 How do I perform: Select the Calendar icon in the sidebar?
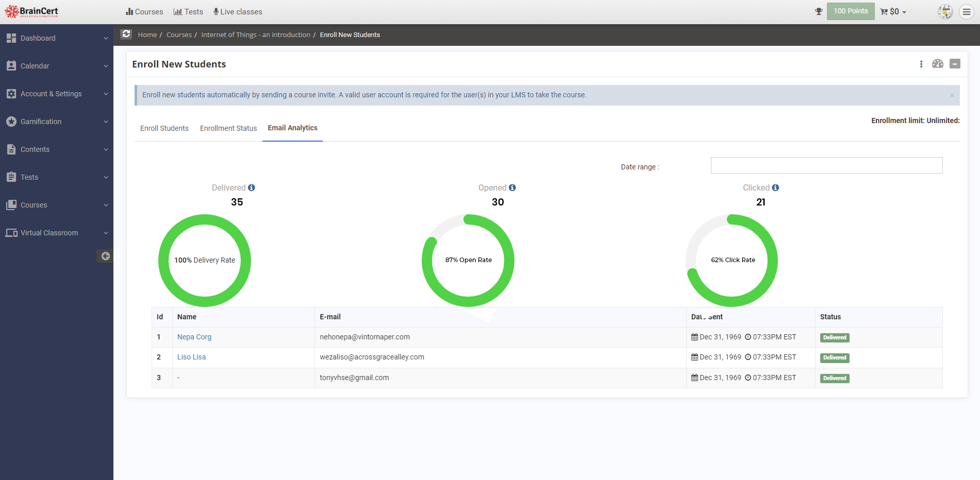(x=11, y=65)
